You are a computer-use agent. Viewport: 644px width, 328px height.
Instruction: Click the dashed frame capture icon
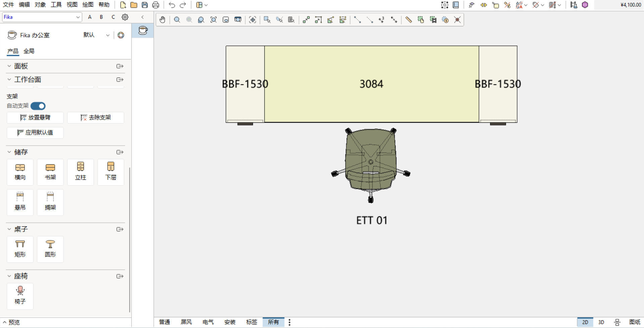445,5
